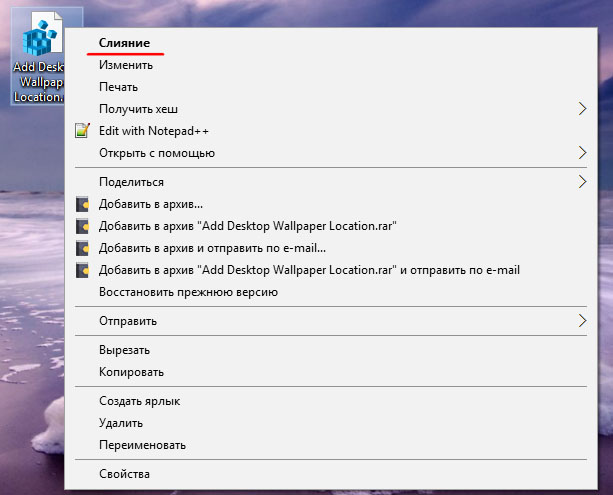613x495 pixels.
Task: Click the Notepad++ icon in the menu
Action: point(82,131)
